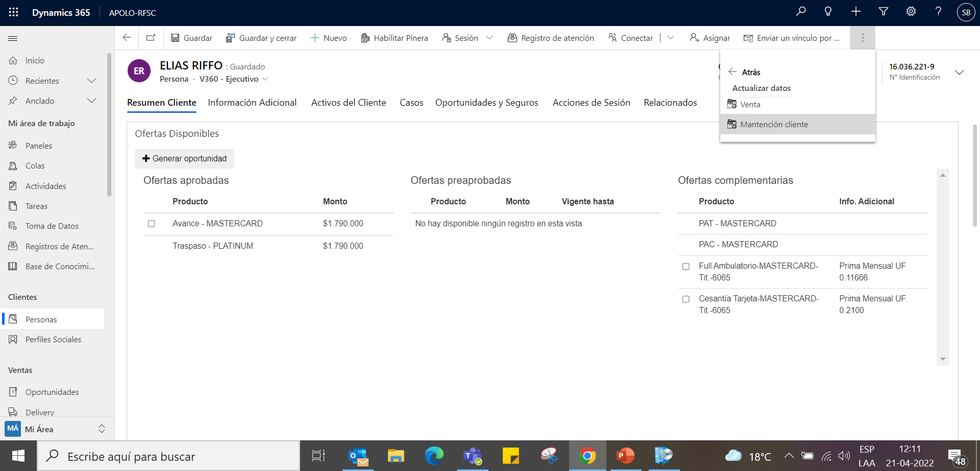This screenshot has height=471, width=980.
Task: Open the more commands ellipsis
Action: (863, 38)
